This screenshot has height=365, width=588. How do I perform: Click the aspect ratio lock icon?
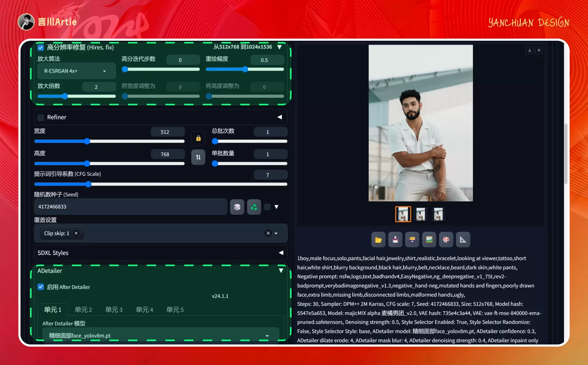point(198,138)
